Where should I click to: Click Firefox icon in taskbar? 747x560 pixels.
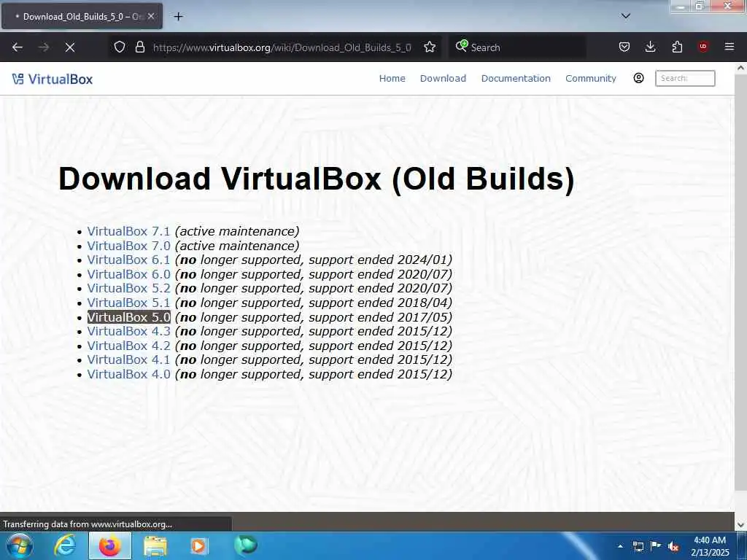tap(109, 545)
